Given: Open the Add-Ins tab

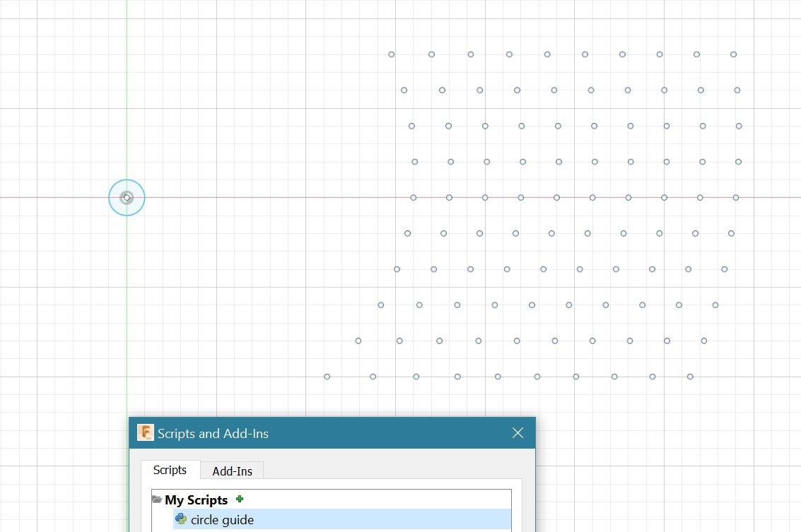Looking at the screenshot, I should [x=232, y=471].
